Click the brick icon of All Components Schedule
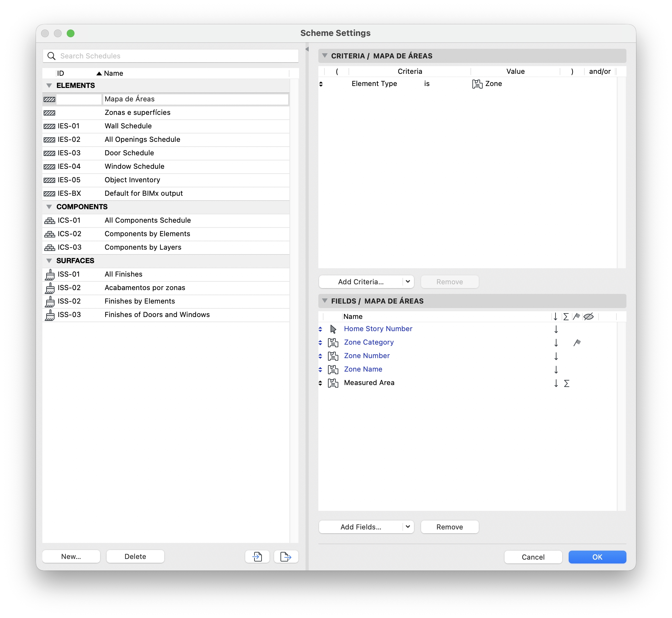The height and width of the screenshot is (618, 672). tap(49, 220)
